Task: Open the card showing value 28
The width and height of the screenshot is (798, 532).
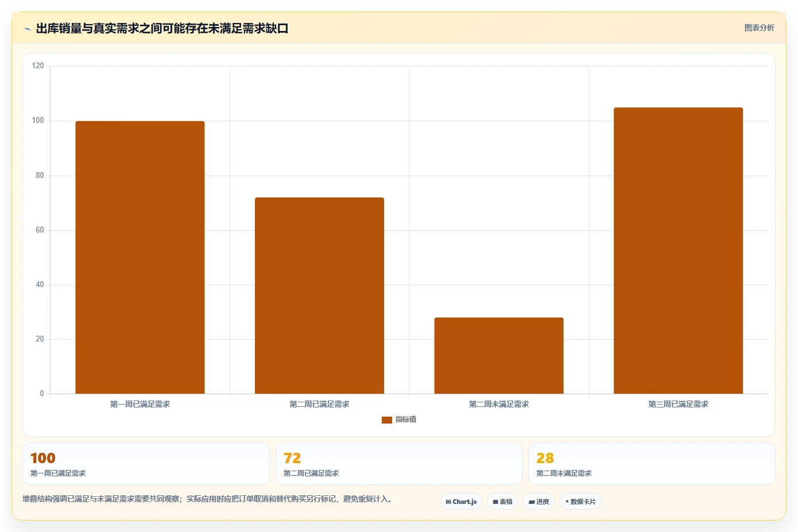Action: point(652,464)
